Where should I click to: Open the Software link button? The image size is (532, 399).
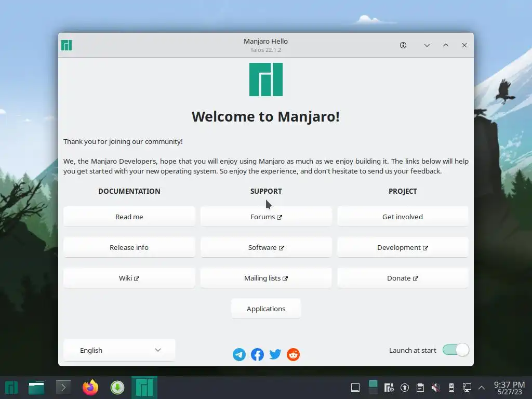[x=266, y=247]
